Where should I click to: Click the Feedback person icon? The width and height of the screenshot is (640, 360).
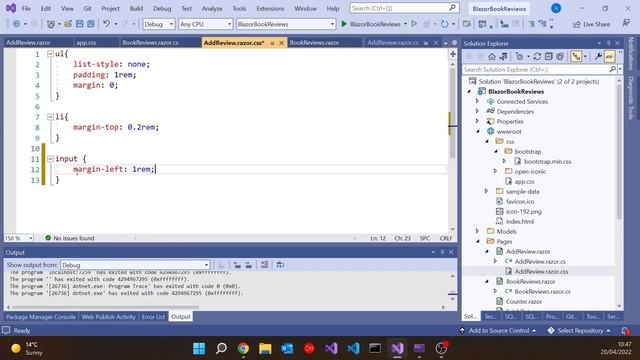click(626, 24)
